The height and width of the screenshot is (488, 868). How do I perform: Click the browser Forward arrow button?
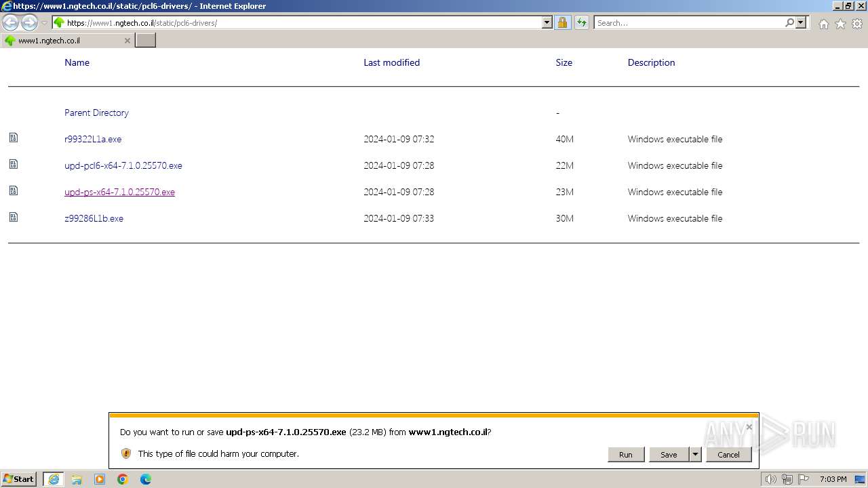coord(29,23)
